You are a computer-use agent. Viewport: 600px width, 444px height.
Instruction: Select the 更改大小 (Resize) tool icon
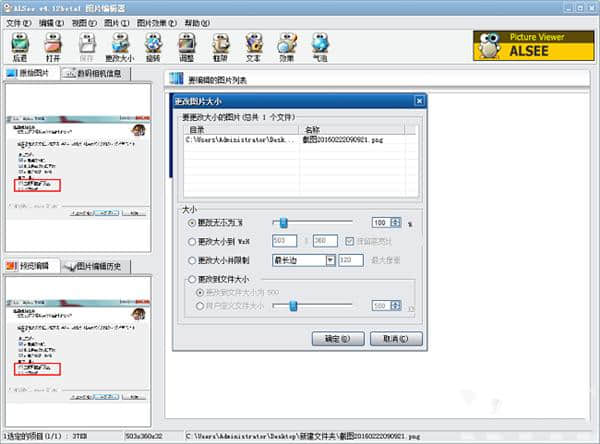(120, 47)
